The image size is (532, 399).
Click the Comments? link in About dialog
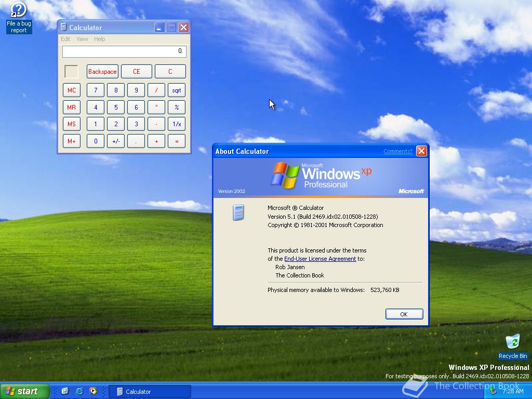(398, 151)
